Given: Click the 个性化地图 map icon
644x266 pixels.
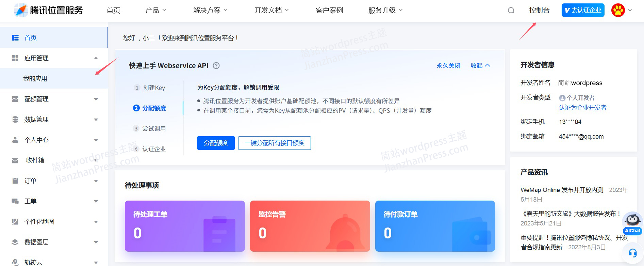Looking at the screenshot, I should [15, 222].
